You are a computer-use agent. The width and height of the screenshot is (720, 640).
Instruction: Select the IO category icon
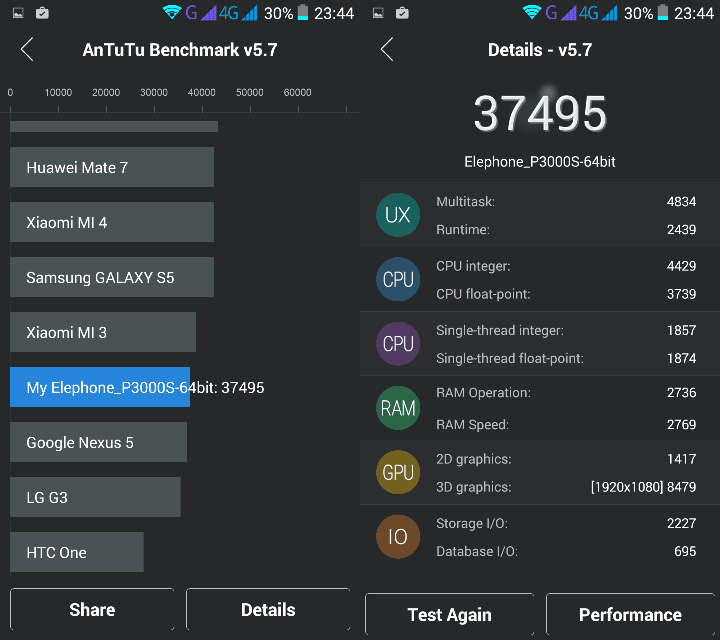click(398, 536)
